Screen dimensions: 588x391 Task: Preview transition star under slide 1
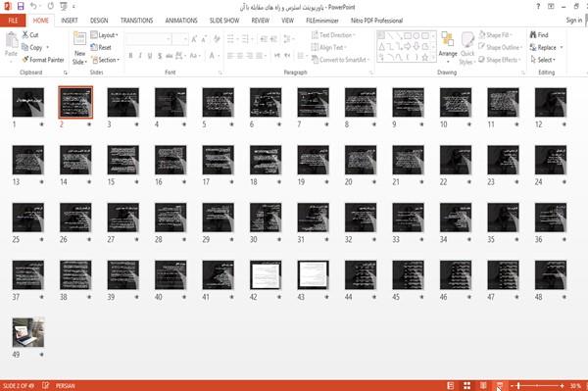pos(41,124)
